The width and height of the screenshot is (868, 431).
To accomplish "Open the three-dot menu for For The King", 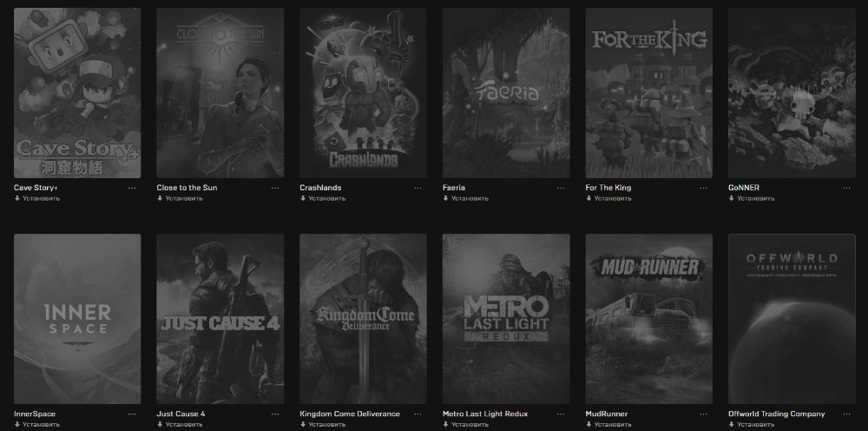I will [x=703, y=189].
